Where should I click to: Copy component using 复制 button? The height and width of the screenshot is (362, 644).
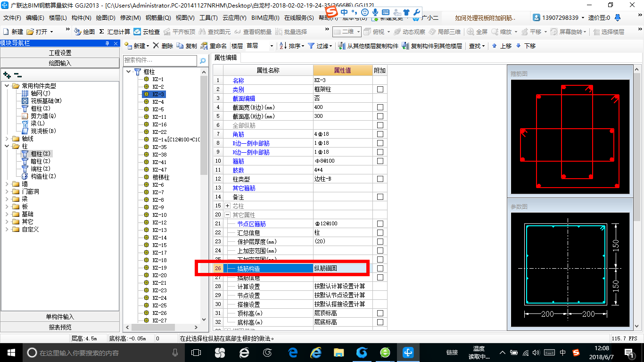(187, 46)
